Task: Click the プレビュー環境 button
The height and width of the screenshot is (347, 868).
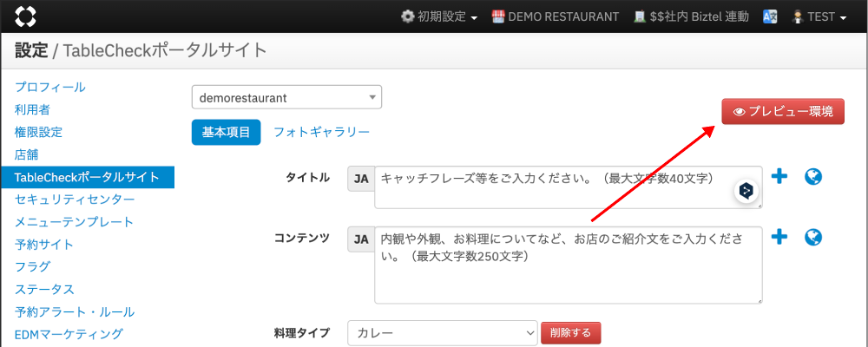Action: pyautogui.click(x=783, y=111)
